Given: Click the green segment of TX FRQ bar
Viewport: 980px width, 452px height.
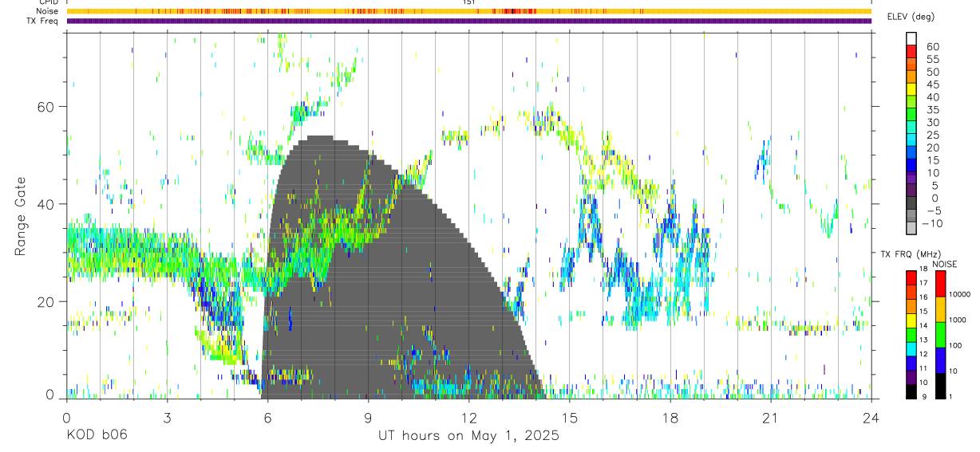Looking at the screenshot, I should 911,334.
